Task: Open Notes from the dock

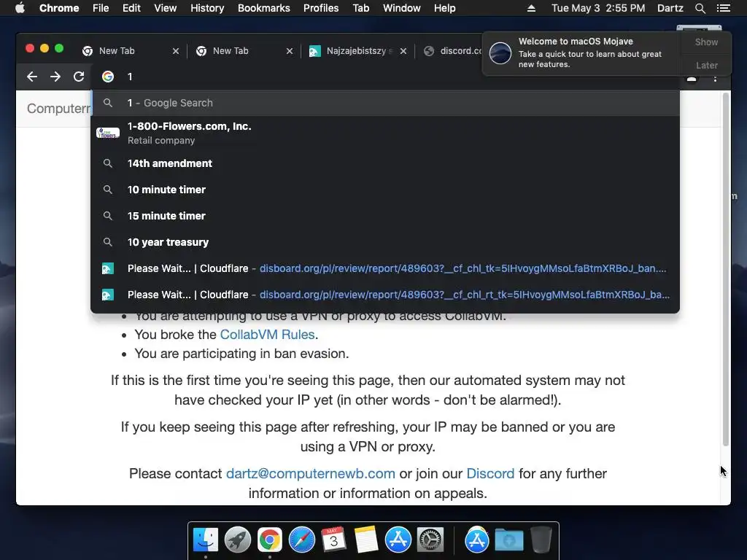Action: point(366,540)
